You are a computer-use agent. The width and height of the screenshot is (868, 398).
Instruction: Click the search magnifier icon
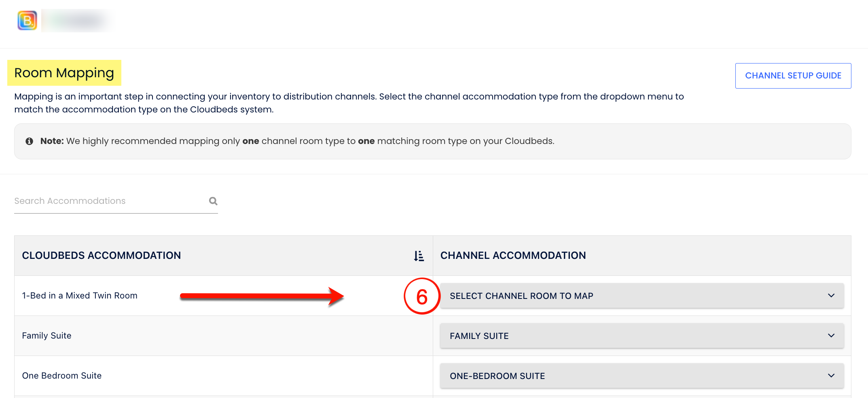213,201
